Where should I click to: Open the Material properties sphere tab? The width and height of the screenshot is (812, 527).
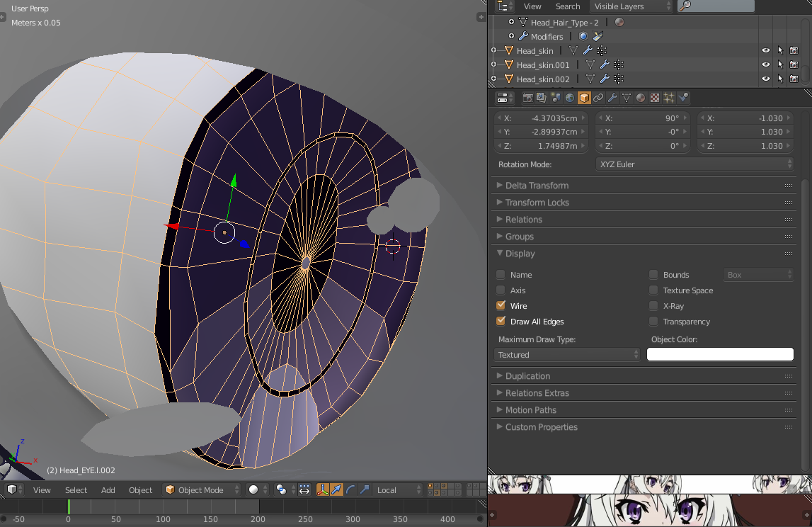[641, 98]
